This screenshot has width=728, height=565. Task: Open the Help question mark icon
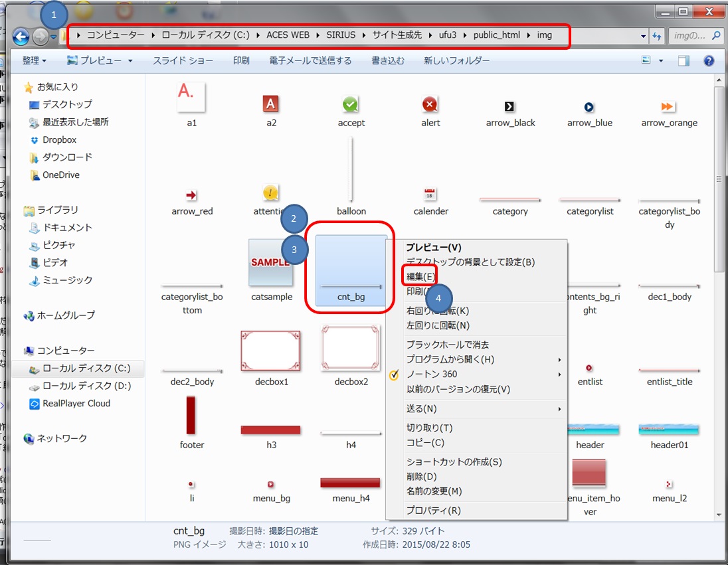tap(709, 61)
